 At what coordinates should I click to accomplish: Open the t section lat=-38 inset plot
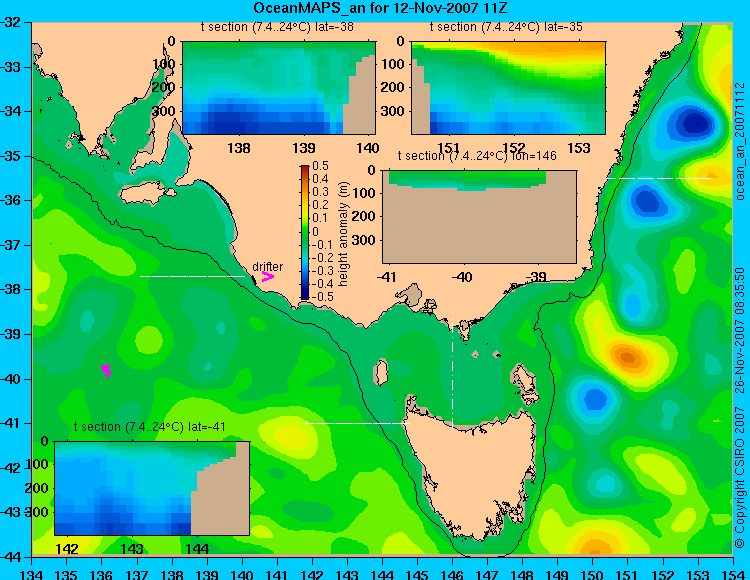(279, 88)
